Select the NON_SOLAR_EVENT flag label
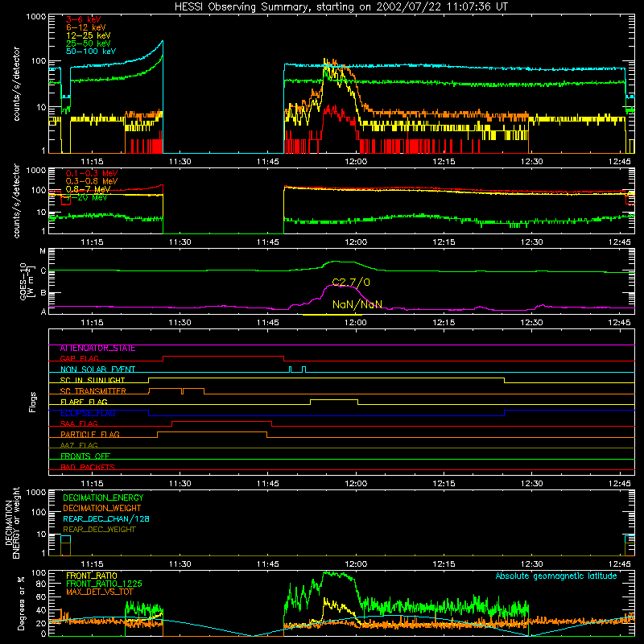Screen dimensions: 644x644 pyautogui.click(x=97, y=369)
